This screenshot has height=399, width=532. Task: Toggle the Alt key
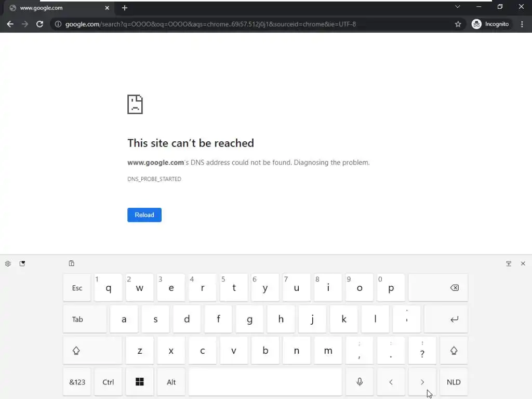(171, 382)
